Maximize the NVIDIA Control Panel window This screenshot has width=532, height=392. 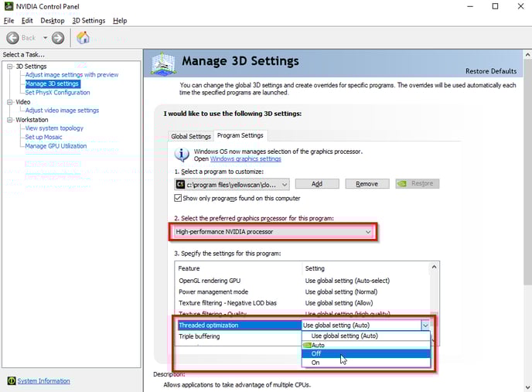click(496, 6)
